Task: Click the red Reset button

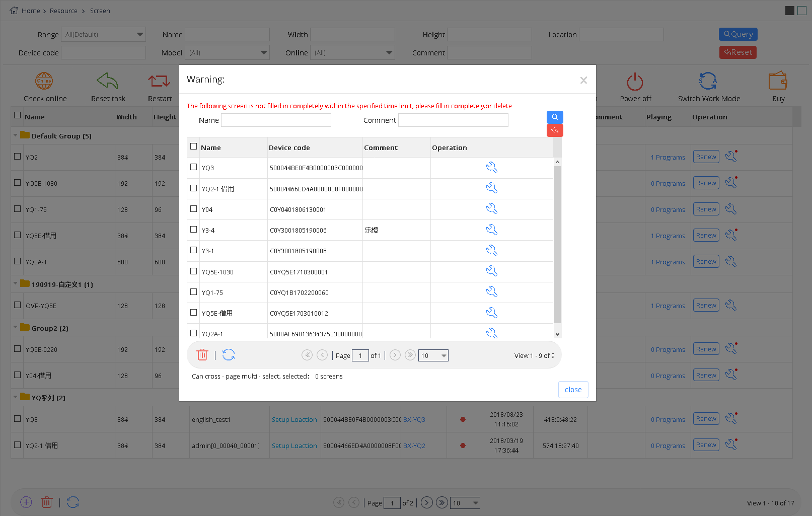Action: coord(738,52)
